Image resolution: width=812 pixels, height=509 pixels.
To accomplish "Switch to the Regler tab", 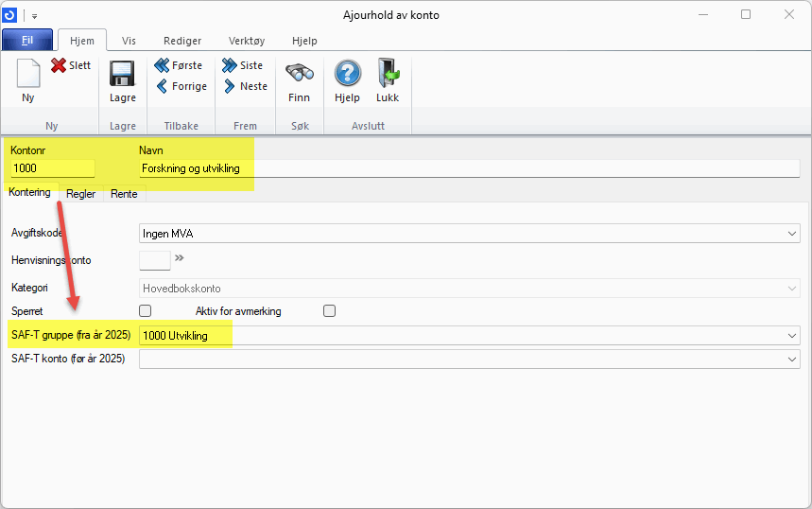I will pyautogui.click(x=80, y=194).
